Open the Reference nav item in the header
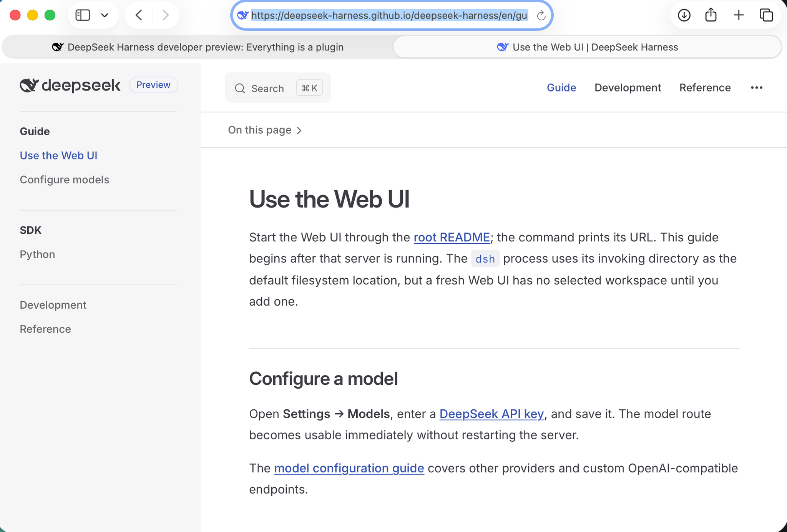The height and width of the screenshot is (532, 787). [x=705, y=88]
